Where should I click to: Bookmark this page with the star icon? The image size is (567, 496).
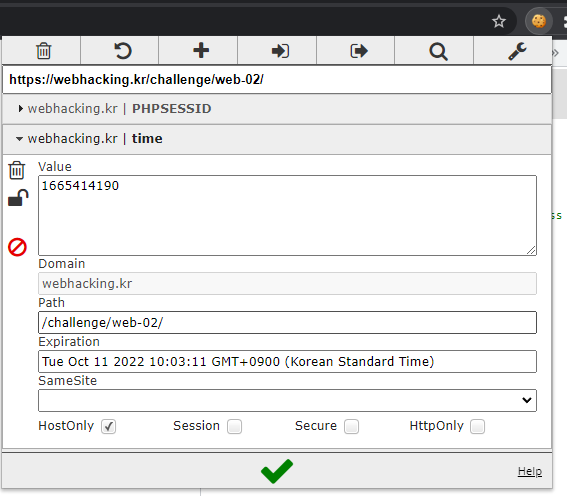tap(499, 21)
